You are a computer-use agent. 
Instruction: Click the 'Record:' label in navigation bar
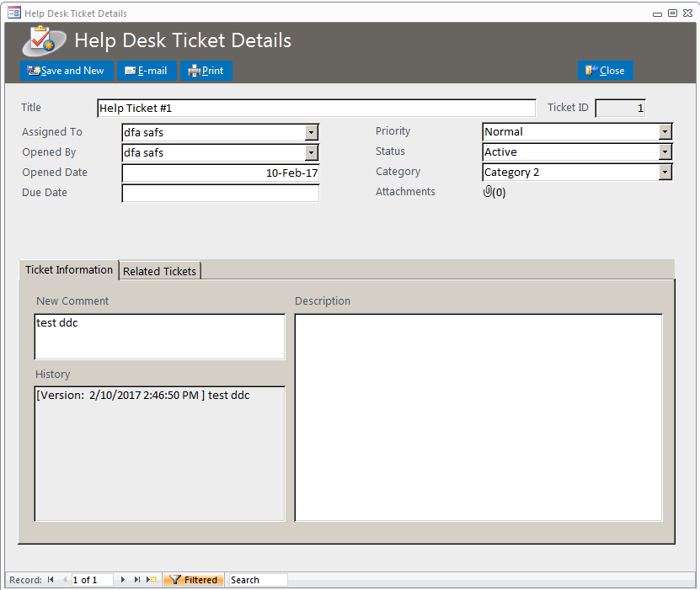coord(25,580)
